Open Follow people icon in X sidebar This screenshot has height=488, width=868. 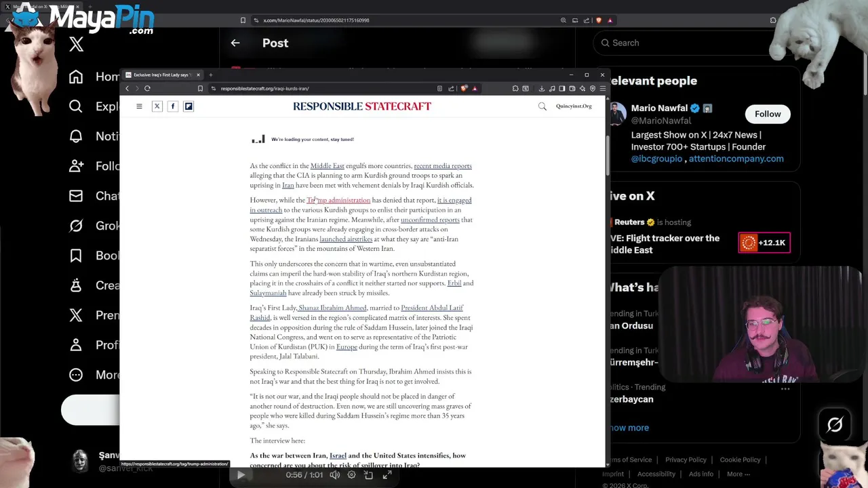[76, 166]
